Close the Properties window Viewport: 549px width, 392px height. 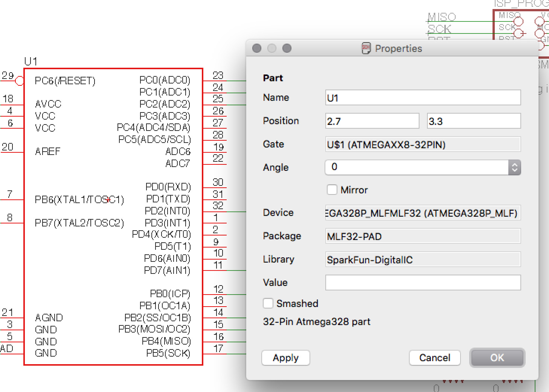[x=257, y=48]
